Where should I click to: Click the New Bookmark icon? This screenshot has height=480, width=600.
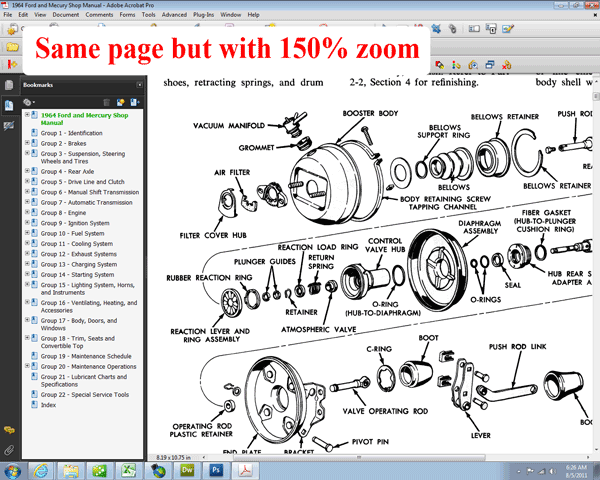[x=121, y=102]
